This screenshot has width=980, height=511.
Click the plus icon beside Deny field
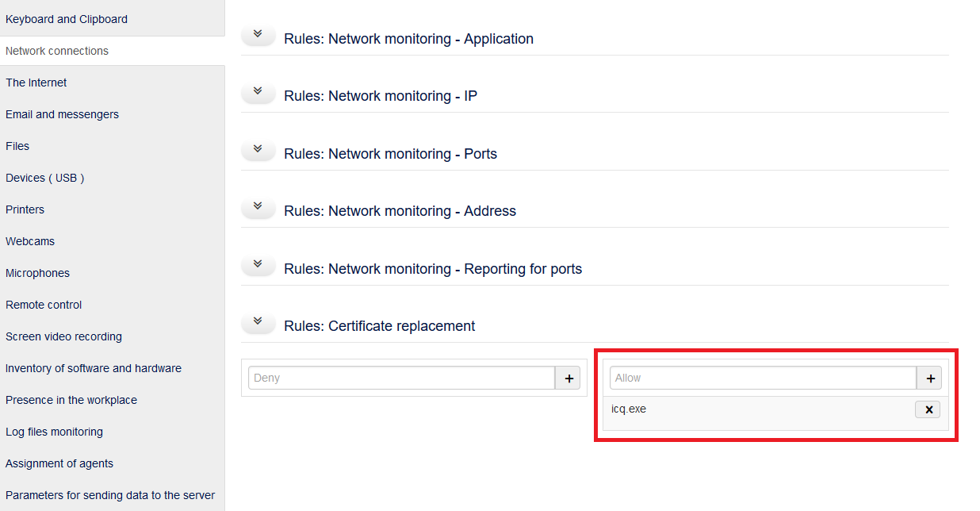coord(568,378)
